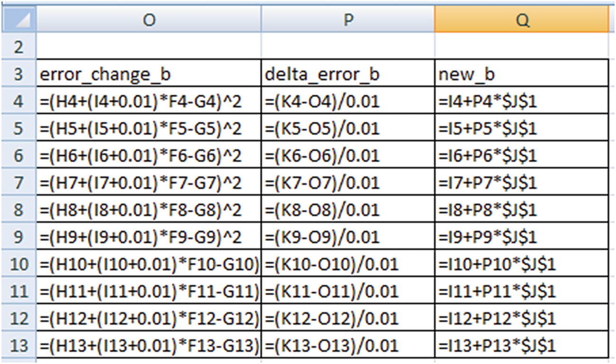This screenshot has height=364, width=616.
Task: Click the delta_error_b header cell
Action: tap(347, 74)
